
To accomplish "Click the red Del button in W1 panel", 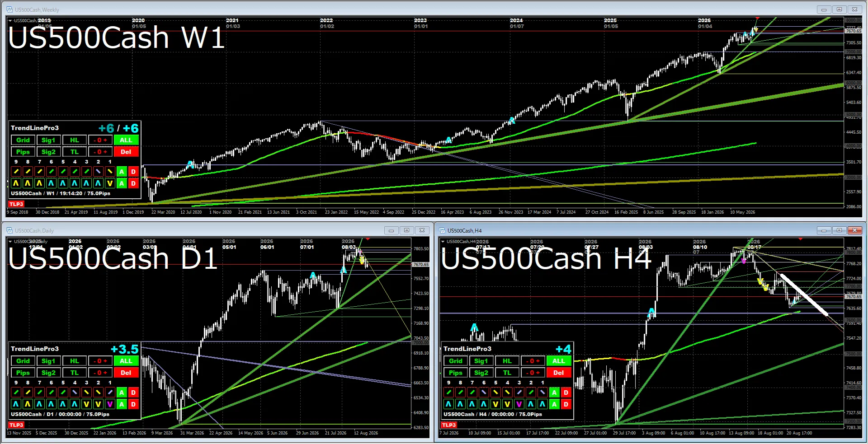I will coord(126,152).
